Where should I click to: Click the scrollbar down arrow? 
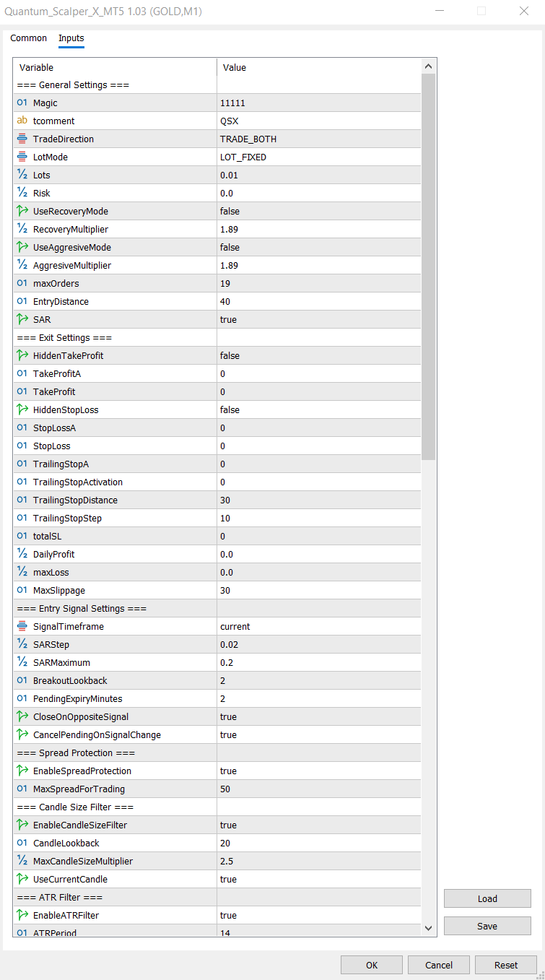pyautogui.click(x=429, y=928)
